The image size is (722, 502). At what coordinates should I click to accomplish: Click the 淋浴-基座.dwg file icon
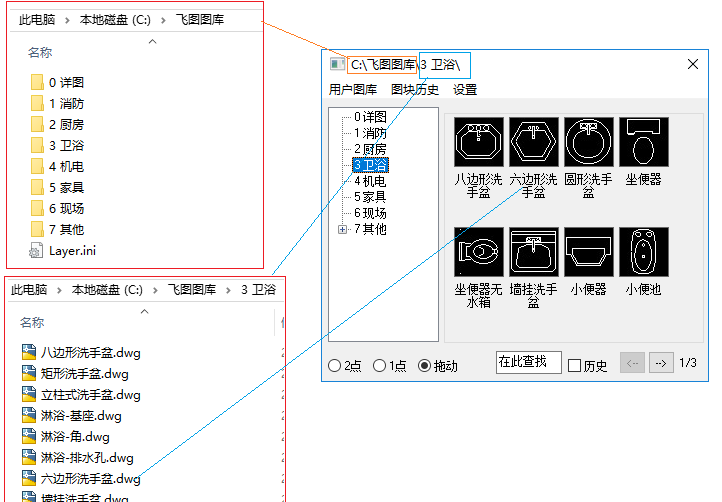tap(29, 415)
